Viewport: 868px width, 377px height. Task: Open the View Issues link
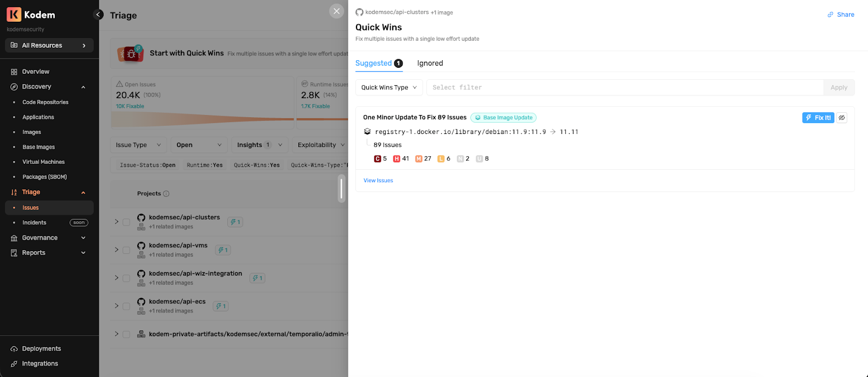[378, 181]
